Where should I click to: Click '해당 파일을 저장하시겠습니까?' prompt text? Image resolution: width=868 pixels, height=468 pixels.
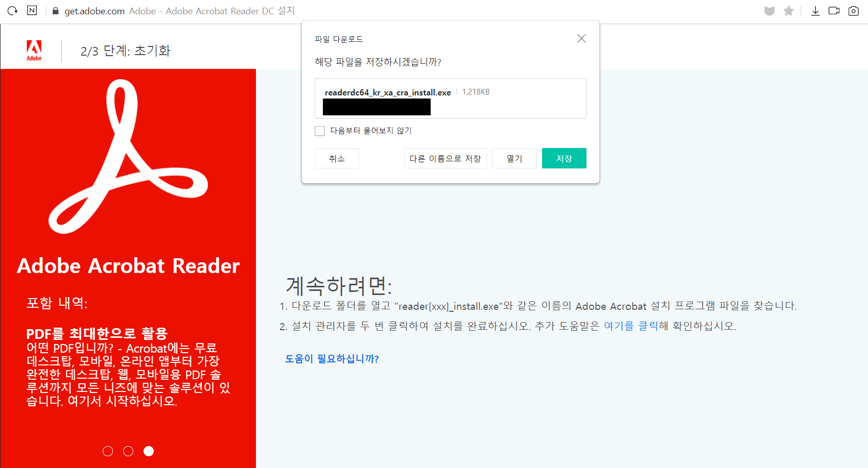coord(378,62)
